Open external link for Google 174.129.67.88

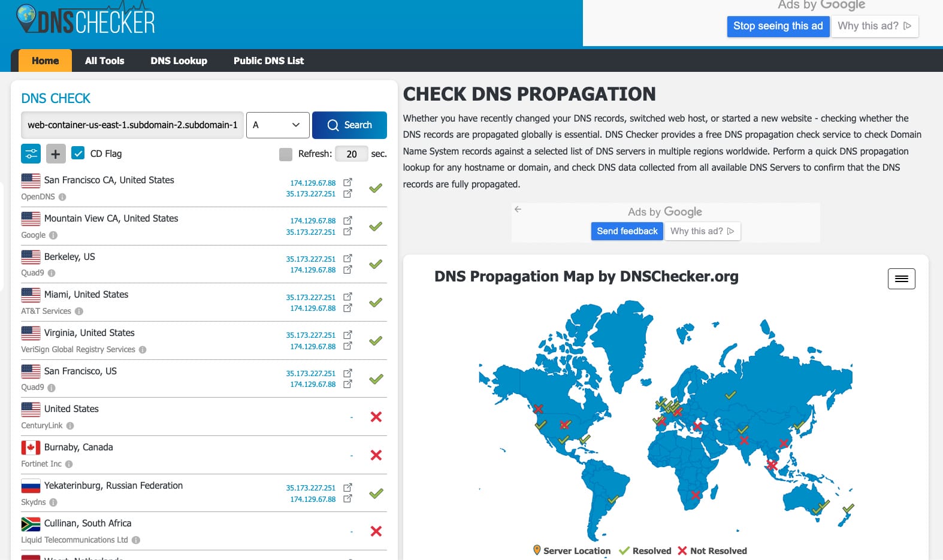(x=347, y=220)
